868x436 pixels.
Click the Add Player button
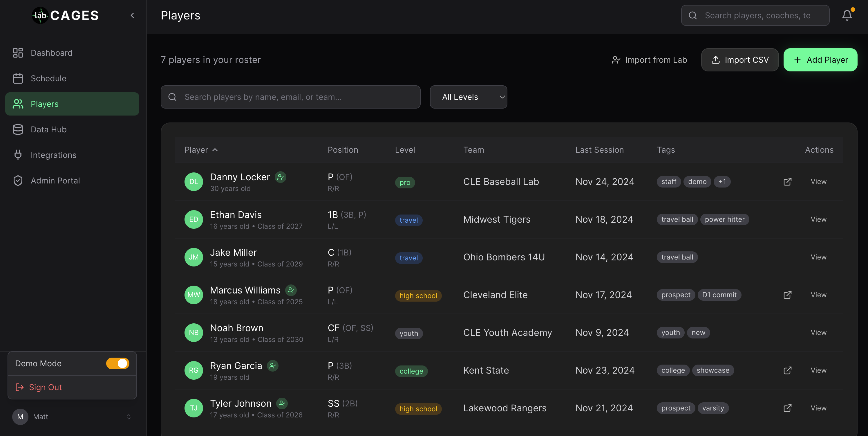click(820, 60)
